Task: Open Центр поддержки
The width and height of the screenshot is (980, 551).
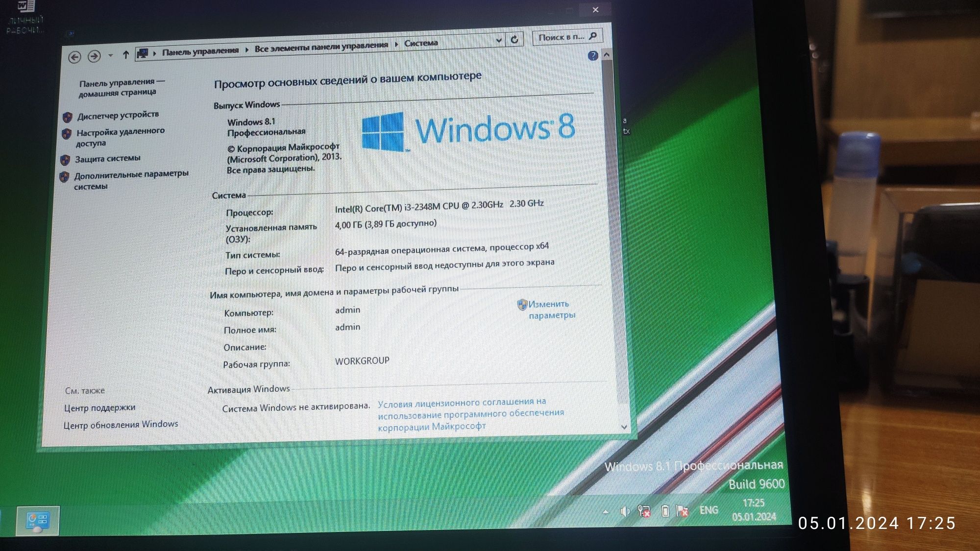Action: [x=99, y=407]
